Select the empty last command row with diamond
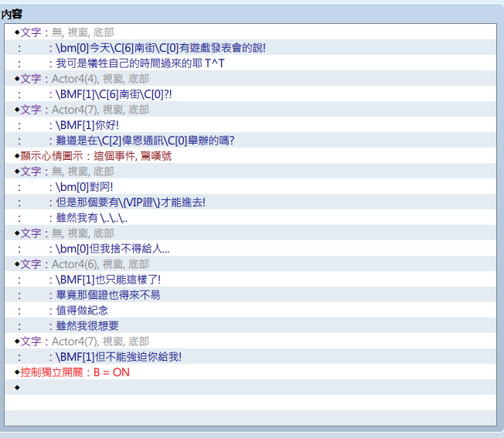 point(250,387)
